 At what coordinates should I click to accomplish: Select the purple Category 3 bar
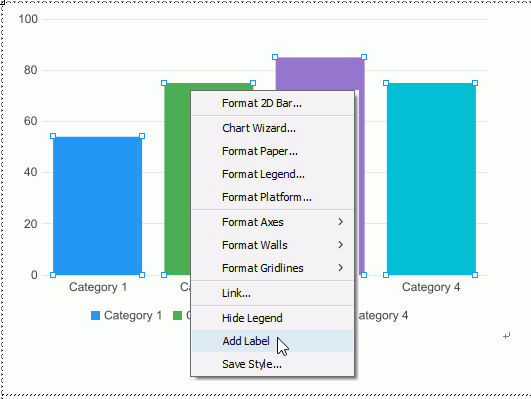(320, 74)
